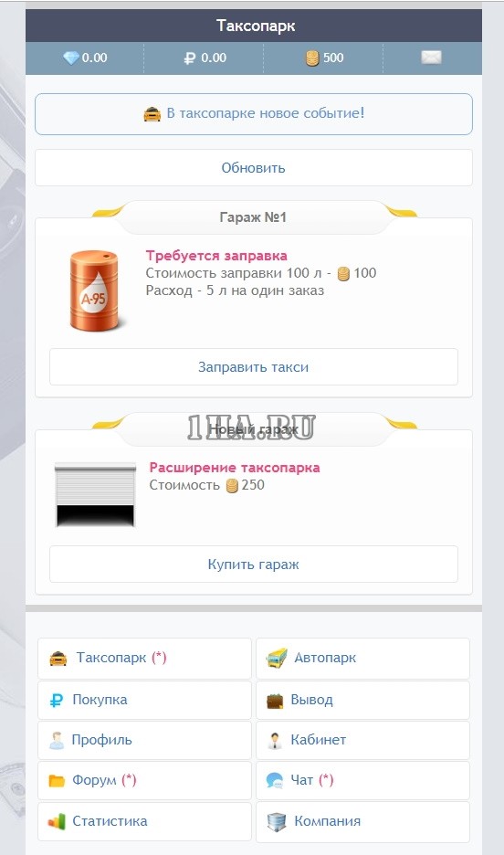Open the mail envelope icon
504x855 pixels.
click(x=431, y=58)
